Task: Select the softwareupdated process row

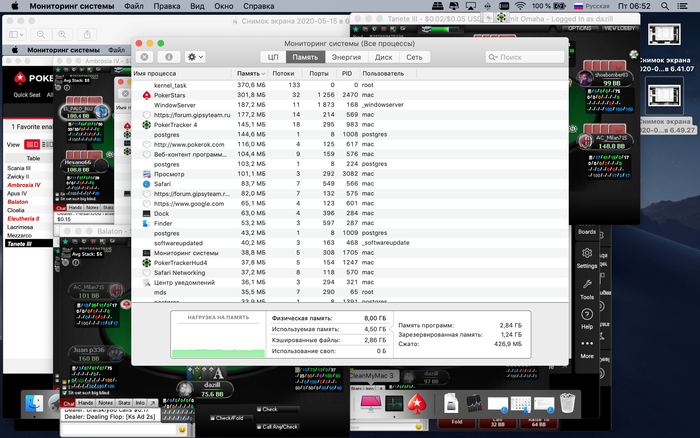Action: (x=350, y=243)
